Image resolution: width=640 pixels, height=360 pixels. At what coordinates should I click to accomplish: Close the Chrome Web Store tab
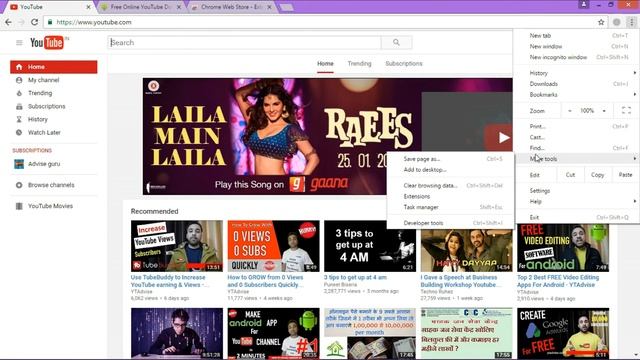click(269, 7)
